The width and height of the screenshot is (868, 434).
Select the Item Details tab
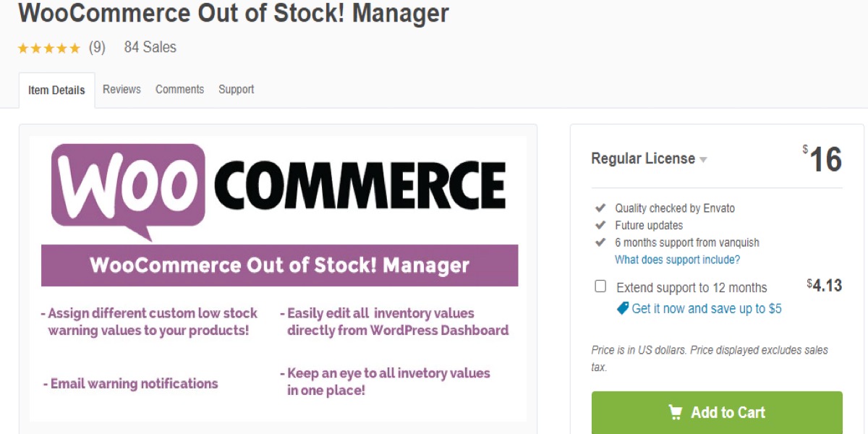pyautogui.click(x=56, y=90)
